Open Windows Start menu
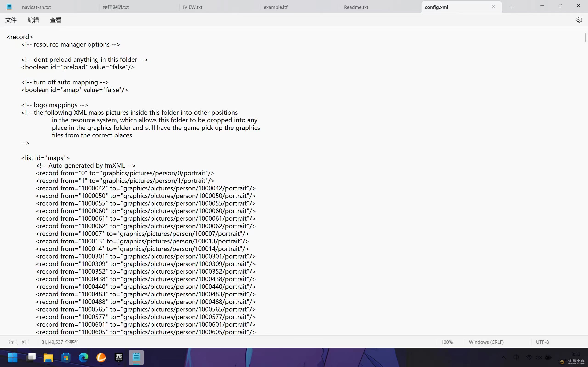The image size is (588, 367). pyautogui.click(x=13, y=357)
